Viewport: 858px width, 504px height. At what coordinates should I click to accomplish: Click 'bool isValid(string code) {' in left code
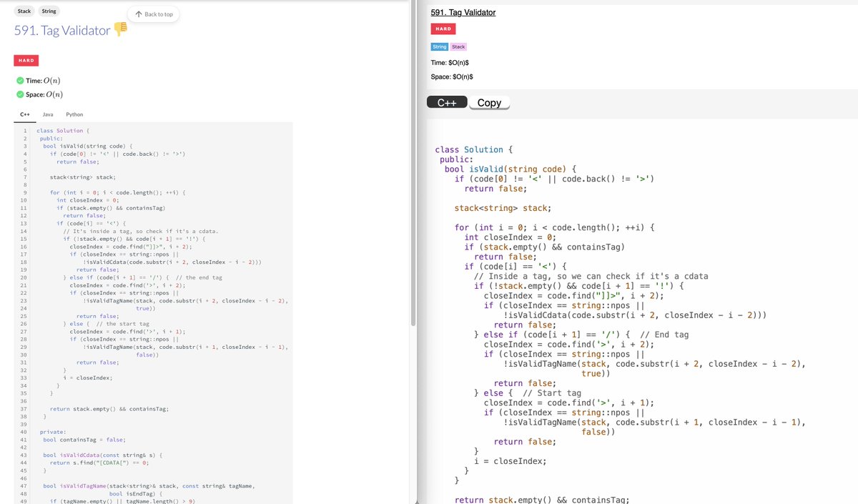click(87, 146)
